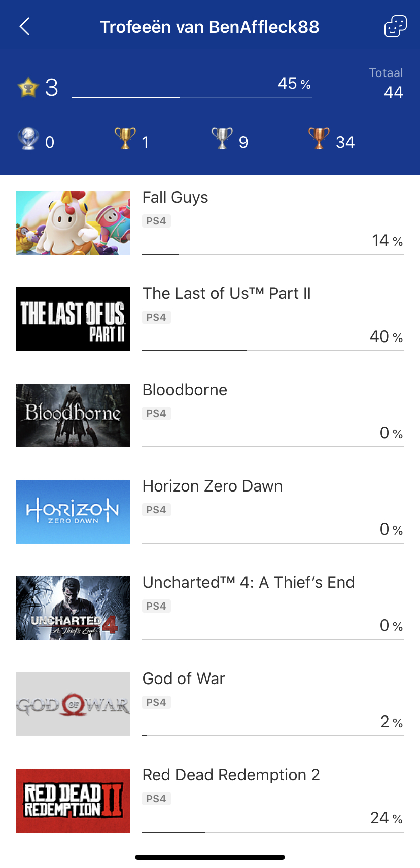The height and width of the screenshot is (868, 420).
Task: Tap the silver trophy icon
Action: click(222, 138)
